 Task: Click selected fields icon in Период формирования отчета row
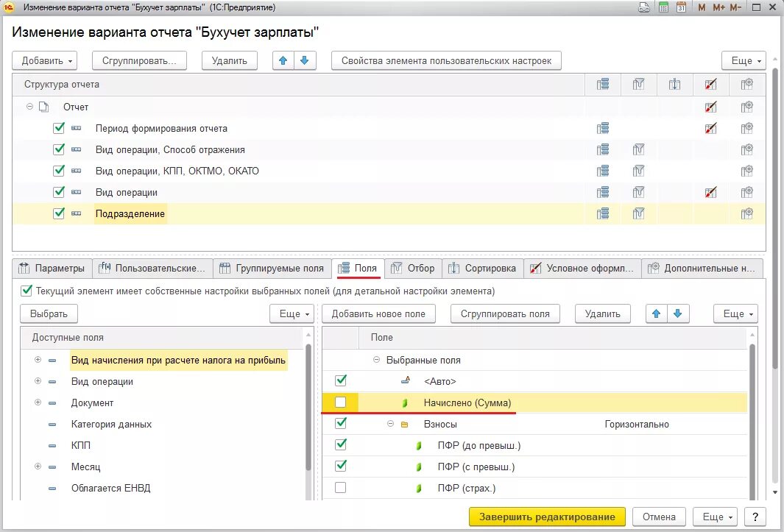pos(602,129)
